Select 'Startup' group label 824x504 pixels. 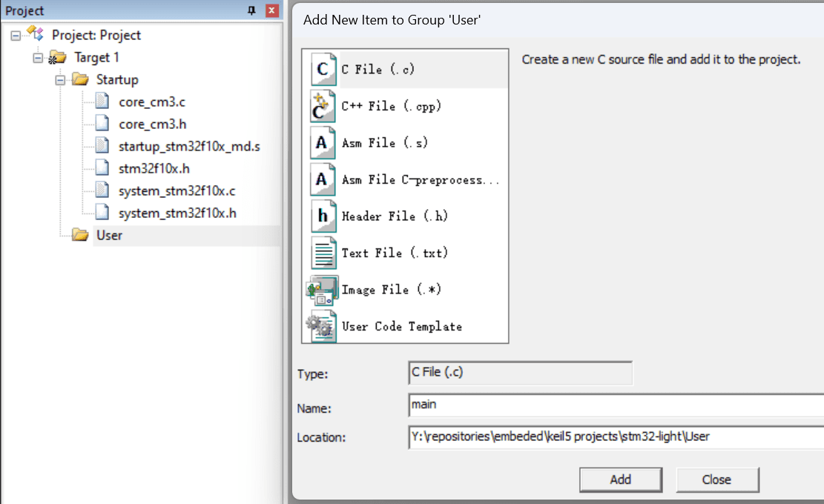click(117, 80)
